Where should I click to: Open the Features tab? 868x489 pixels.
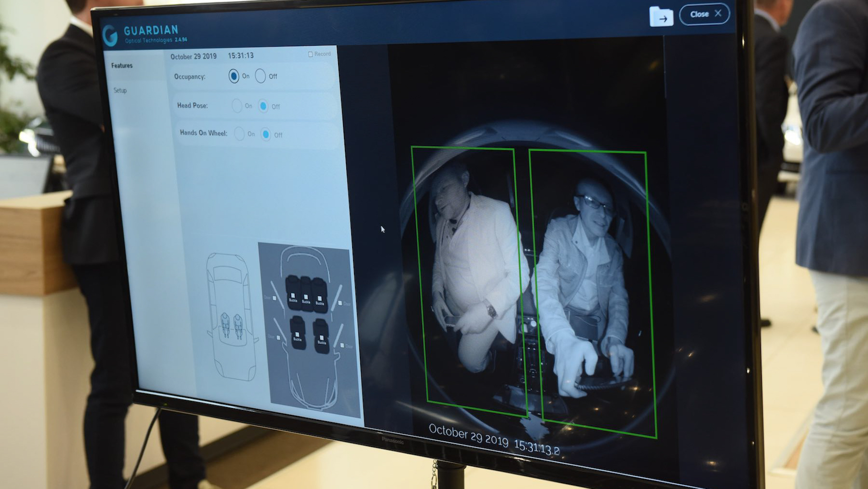coord(122,66)
